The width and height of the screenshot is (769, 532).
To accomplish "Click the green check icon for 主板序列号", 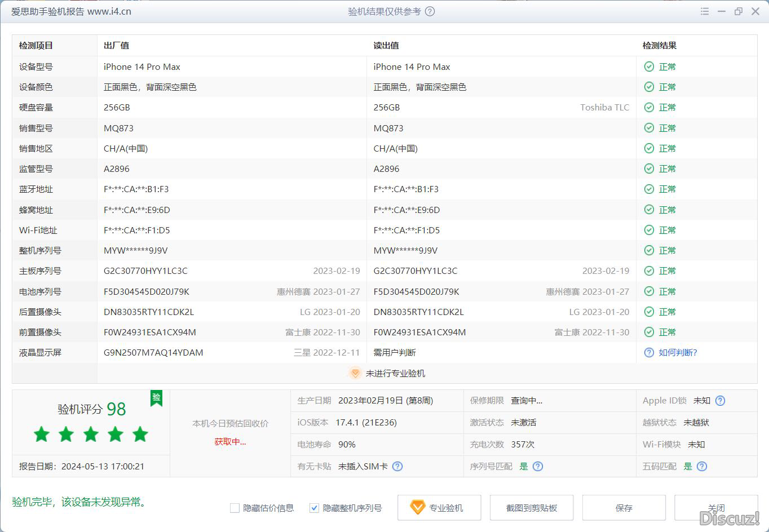I will click(x=649, y=271).
